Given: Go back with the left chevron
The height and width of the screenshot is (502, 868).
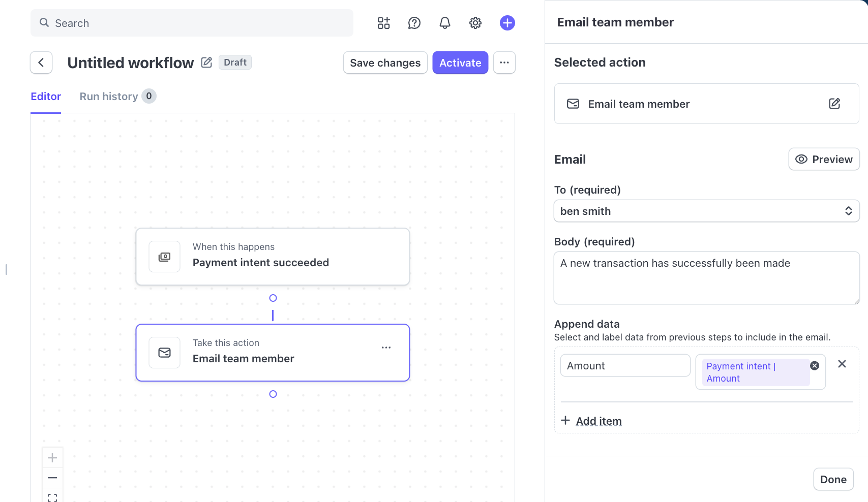Looking at the screenshot, I should pyautogui.click(x=41, y=62).
